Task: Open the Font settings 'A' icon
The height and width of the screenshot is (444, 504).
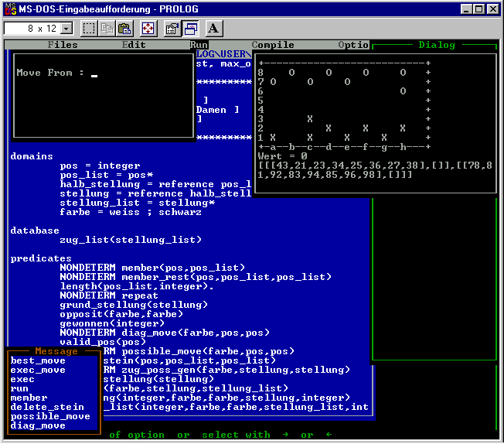Action: [214, 29]
